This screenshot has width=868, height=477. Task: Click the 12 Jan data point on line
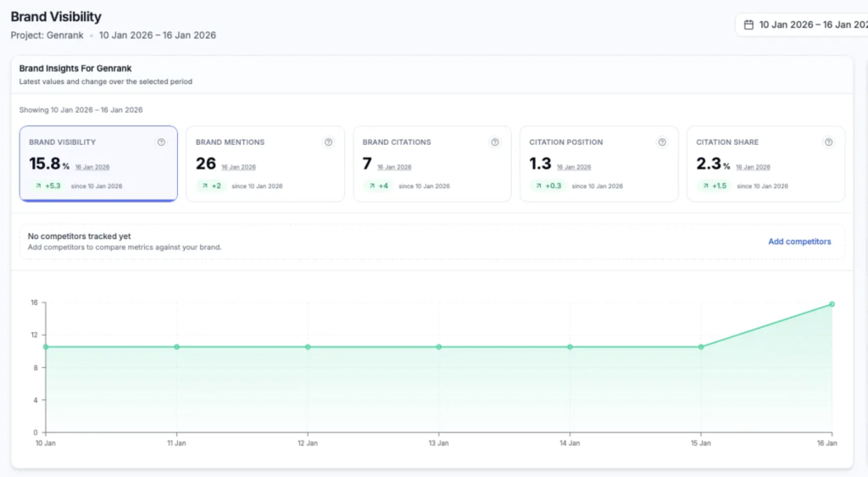(x=308, y=347)
